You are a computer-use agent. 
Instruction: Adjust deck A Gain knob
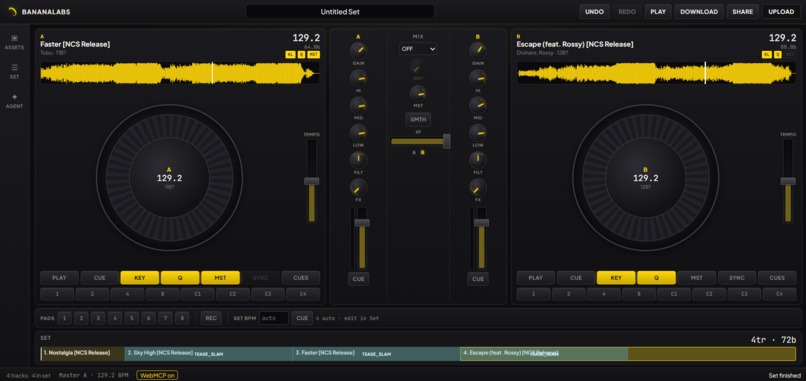[358, 50]
